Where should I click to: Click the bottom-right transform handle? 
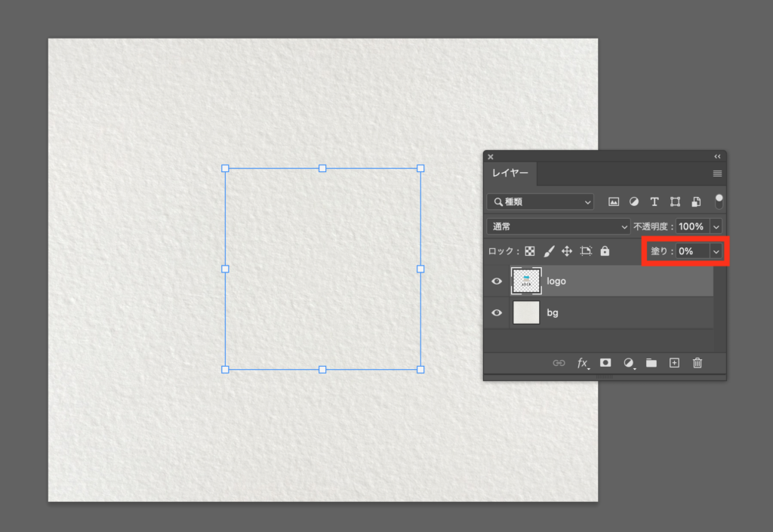point(420,370)
